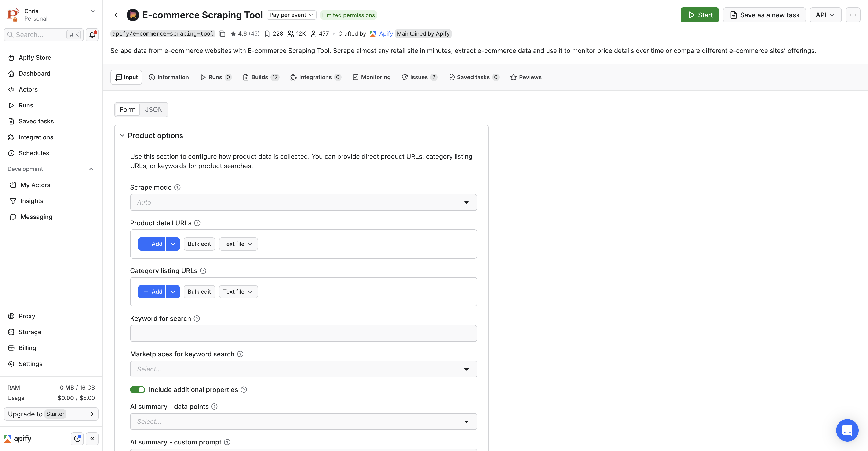Switch input view to JSON
The width and height of the screenshot is (868, 451).
coord(154,110)
